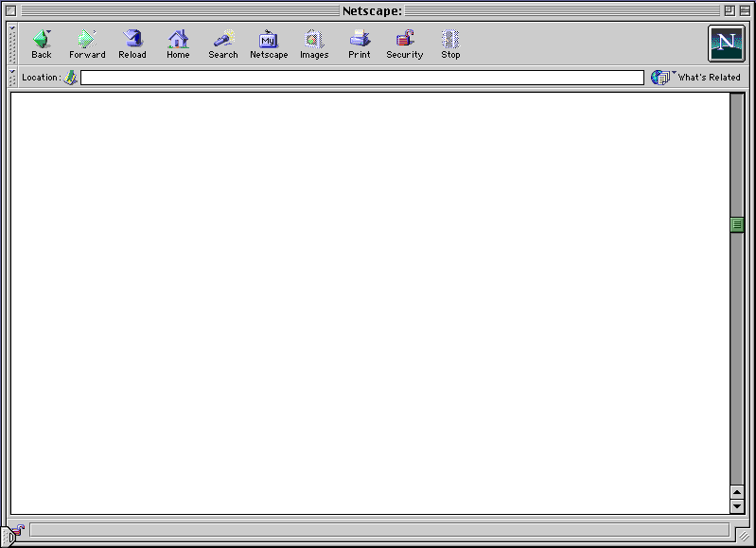Click the status bar security lock icon

[x=19, y=530]
